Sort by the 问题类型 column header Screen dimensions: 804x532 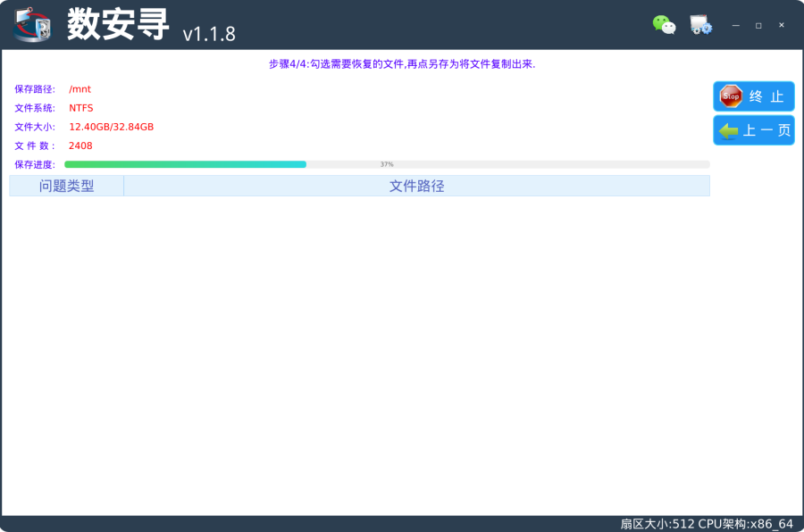(66, 186)
